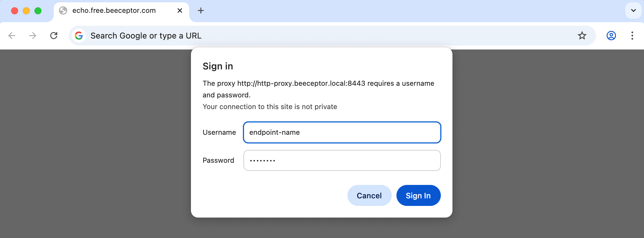The image size is (644, 238).
Task: Click the red traffic light control
Action: 15,10
